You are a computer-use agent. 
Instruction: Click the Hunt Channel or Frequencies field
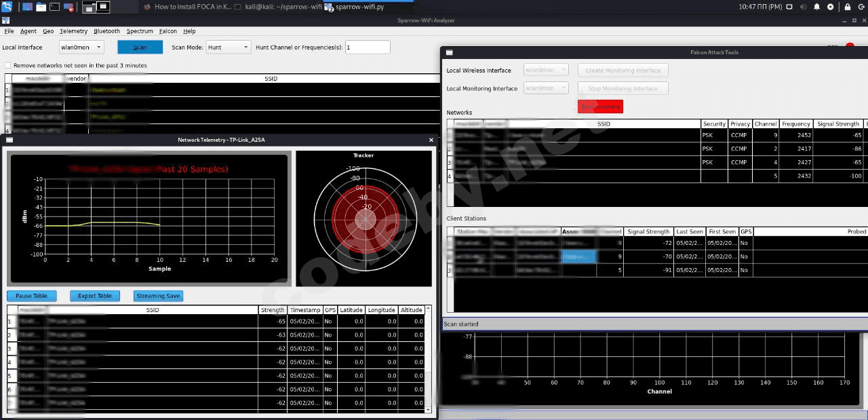368,47
